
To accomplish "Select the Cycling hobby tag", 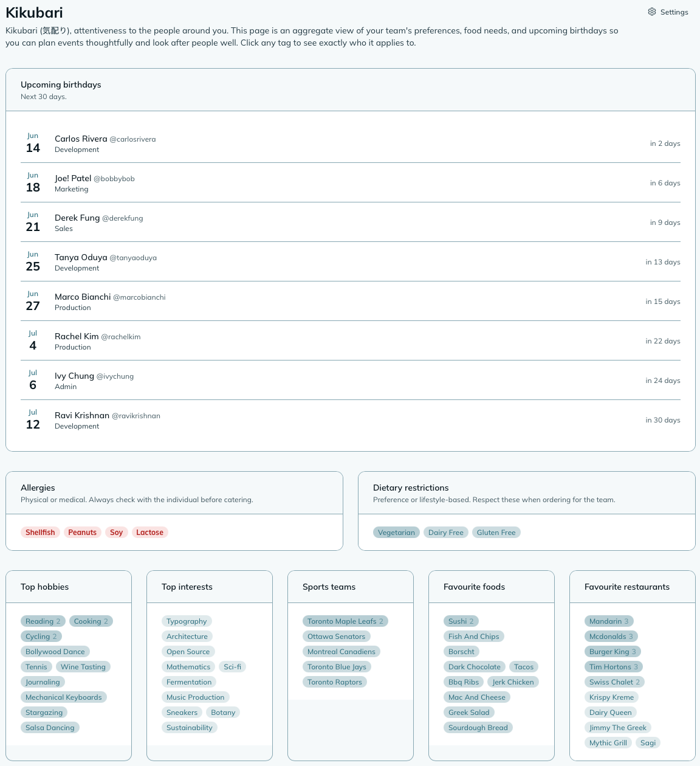I will (x=41, y=637).
